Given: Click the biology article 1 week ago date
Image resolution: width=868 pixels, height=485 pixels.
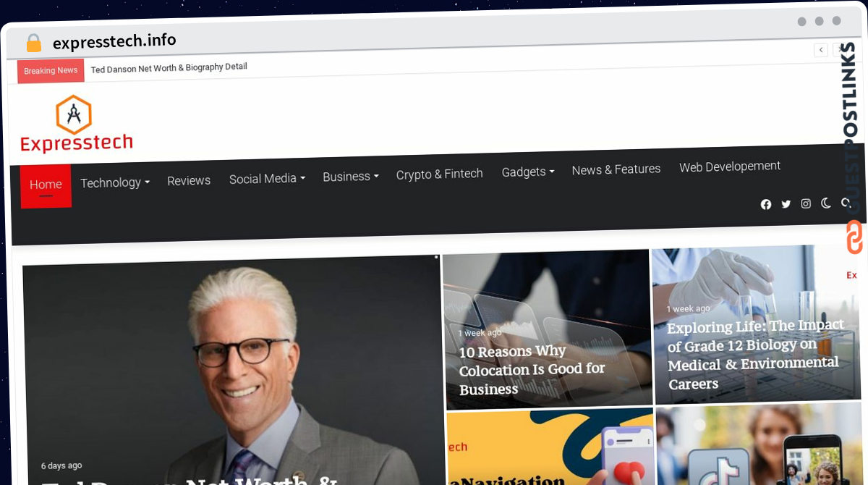Looking at the screenshot, I should coord(688,308).
